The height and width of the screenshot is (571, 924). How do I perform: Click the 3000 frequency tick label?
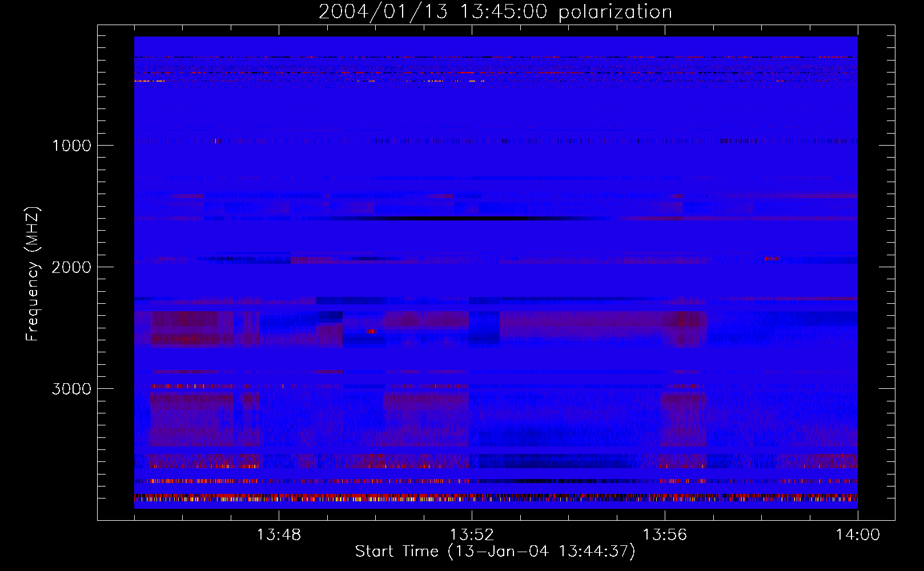coord(72,389)
